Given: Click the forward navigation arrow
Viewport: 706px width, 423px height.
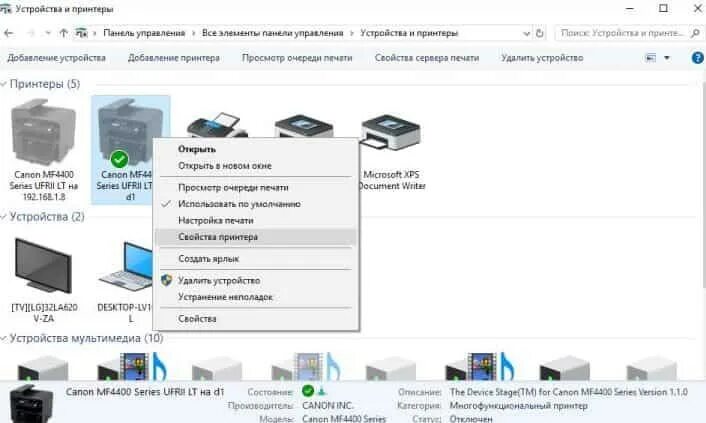Looking at the screenshot, I should click(31, 33).
